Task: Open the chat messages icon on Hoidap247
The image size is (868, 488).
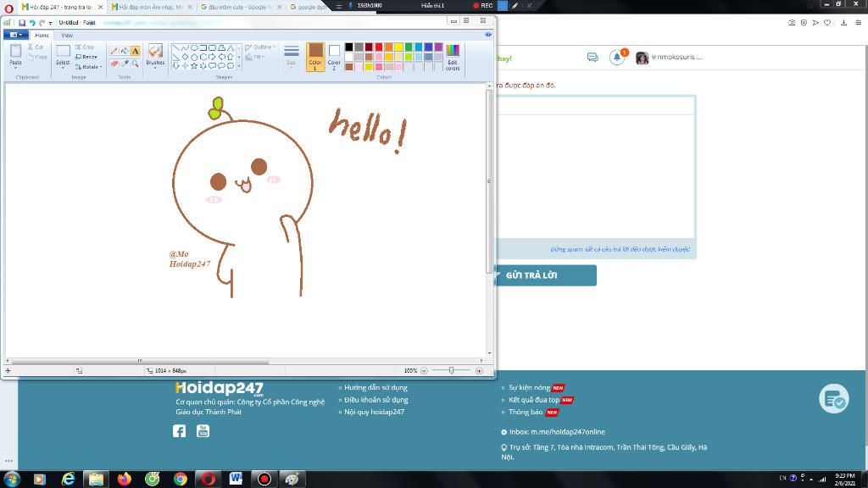Action: click(593, 58)
